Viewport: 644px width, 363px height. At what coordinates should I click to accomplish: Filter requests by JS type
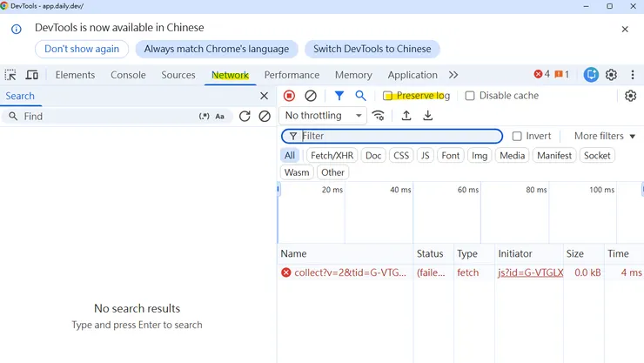[x=425, y=156]
